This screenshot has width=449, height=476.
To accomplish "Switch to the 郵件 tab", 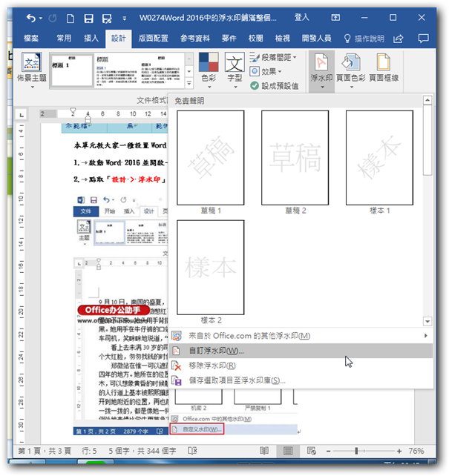I will (229, 39).
